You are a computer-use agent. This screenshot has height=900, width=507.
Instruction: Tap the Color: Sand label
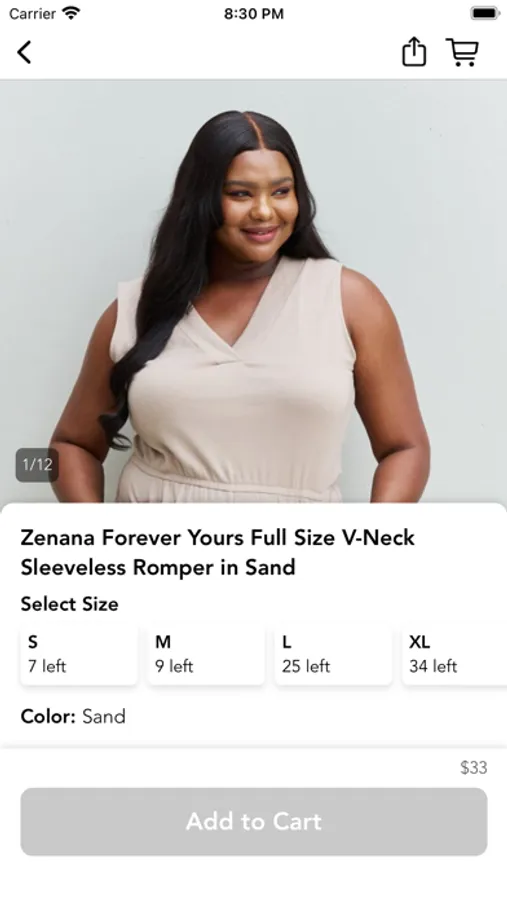[x=73, y=716]
